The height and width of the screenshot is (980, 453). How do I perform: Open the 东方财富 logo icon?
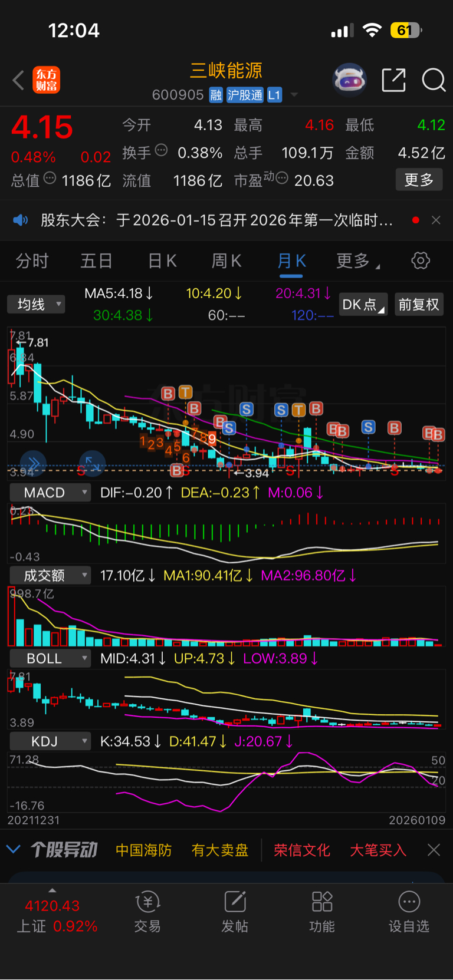pyautogui.click(x=47, y=80)
